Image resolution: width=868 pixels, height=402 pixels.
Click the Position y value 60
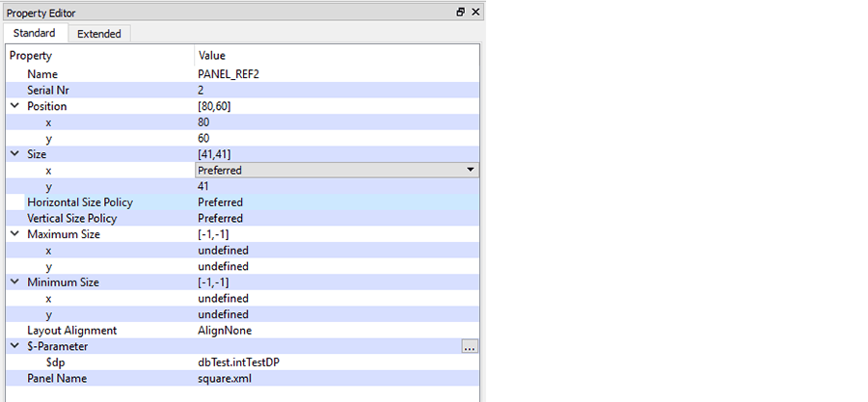point(203,138)
